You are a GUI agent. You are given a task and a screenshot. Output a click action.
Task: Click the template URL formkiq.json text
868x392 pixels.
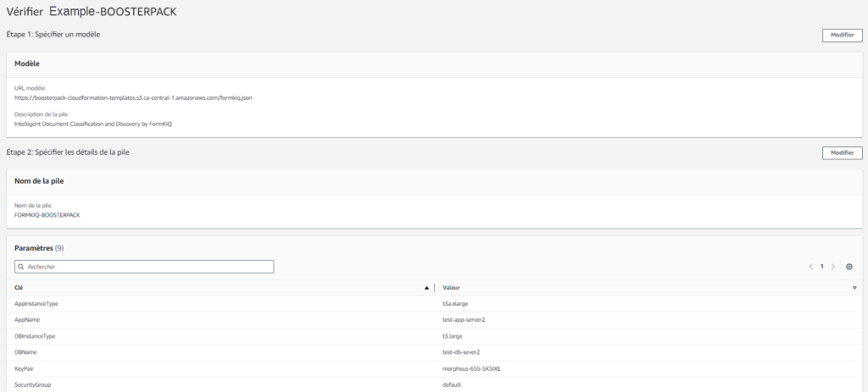[x=133, y=97]
